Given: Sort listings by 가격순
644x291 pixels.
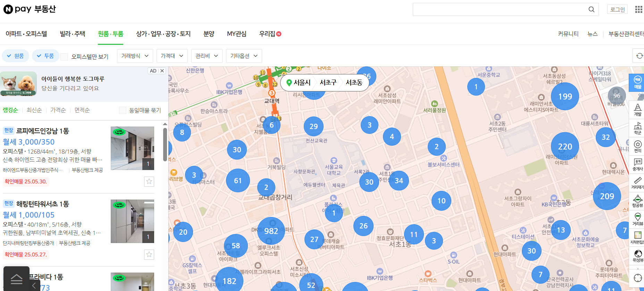Looking at the screenshot, I should click(x=58, y=110).
